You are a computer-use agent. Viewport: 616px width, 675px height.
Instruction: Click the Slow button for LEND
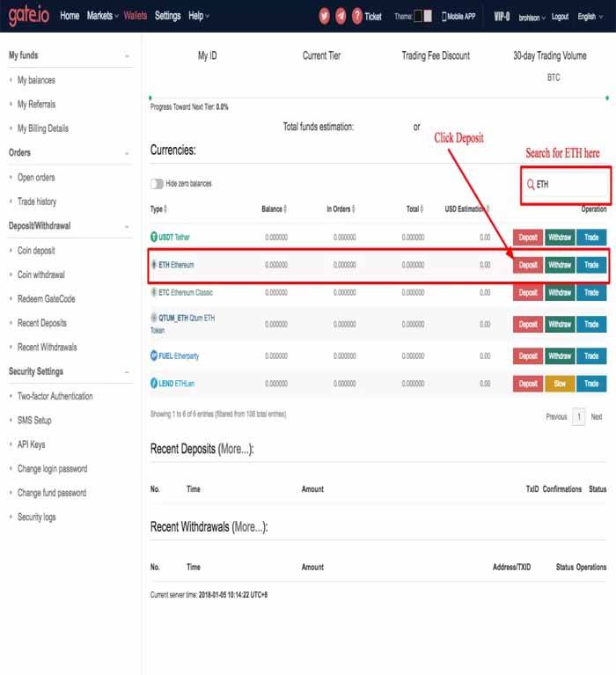tap(560, 384)
